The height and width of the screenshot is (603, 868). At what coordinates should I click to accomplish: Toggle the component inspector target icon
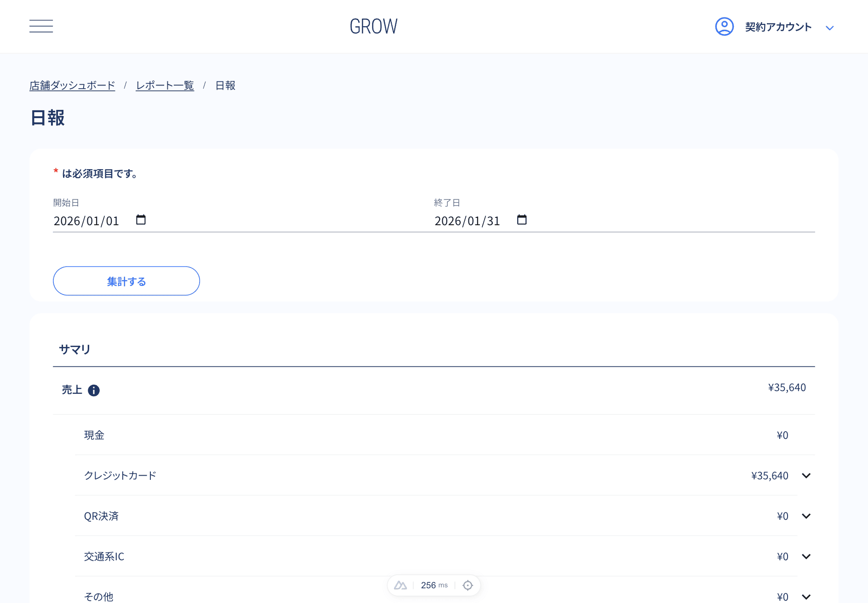[x=468, y=585]
